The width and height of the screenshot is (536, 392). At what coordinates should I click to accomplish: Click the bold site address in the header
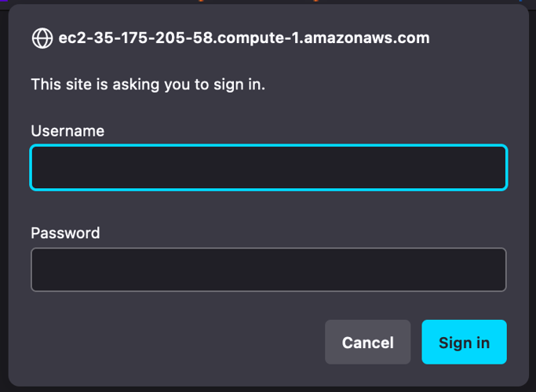click(244, 38)
